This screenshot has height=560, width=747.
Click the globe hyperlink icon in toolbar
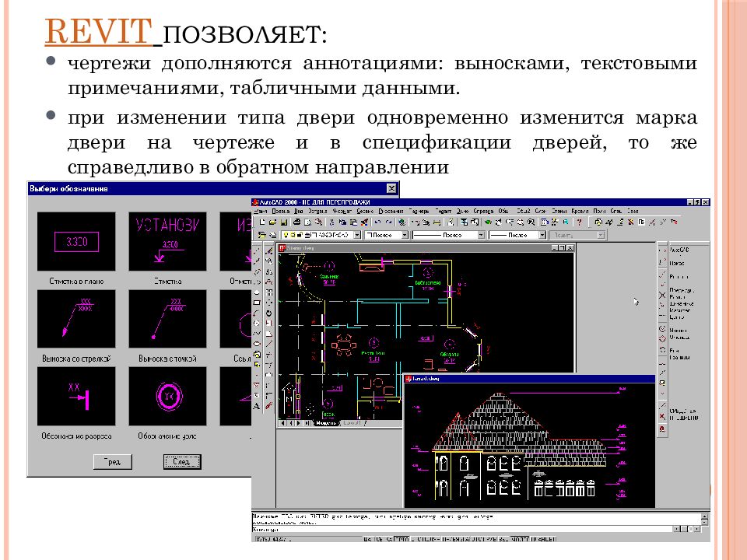pyautogui.click(x=402, y=222)
